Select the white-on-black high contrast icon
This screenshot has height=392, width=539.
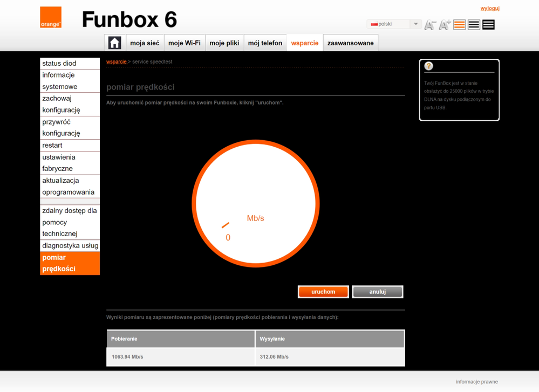(488, 25)
